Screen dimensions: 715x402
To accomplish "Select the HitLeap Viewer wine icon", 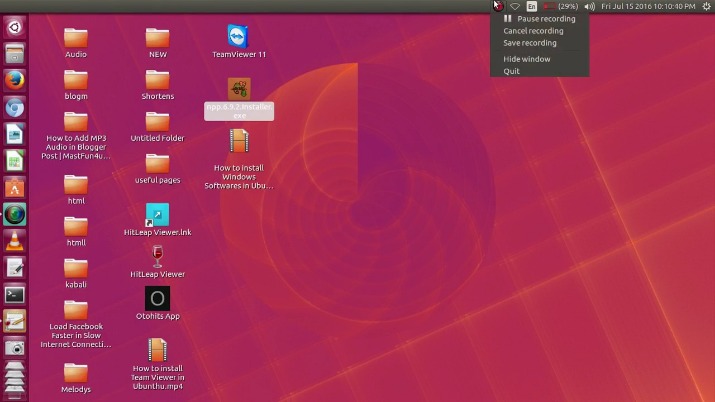I will (x=157, y=257).
